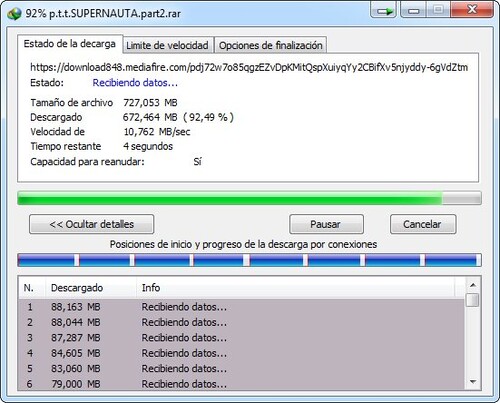The image size is (500, 403).
Task: Cancel the download with Cancelar
Action: click(423, 224)
